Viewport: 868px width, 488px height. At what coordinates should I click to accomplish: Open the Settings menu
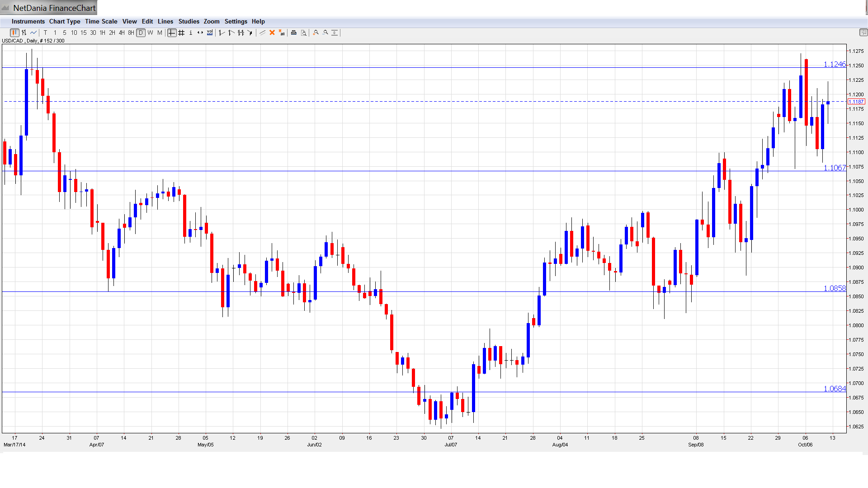coord(236,21)
